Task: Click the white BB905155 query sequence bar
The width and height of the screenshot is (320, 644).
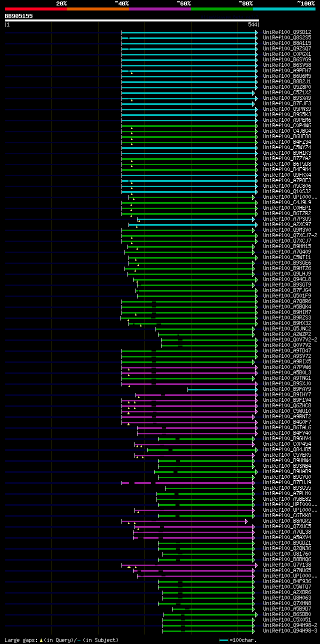Action: 131,20
